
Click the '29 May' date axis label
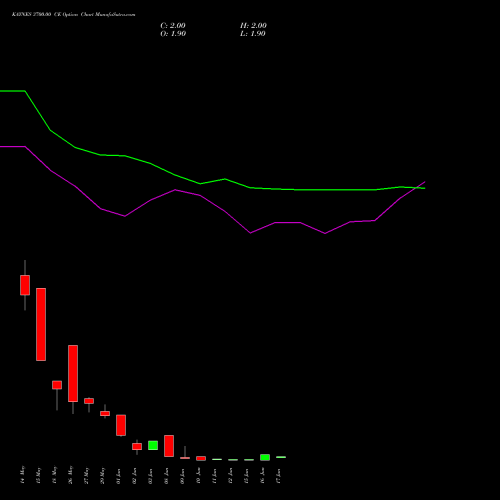[x=102, y=475]
